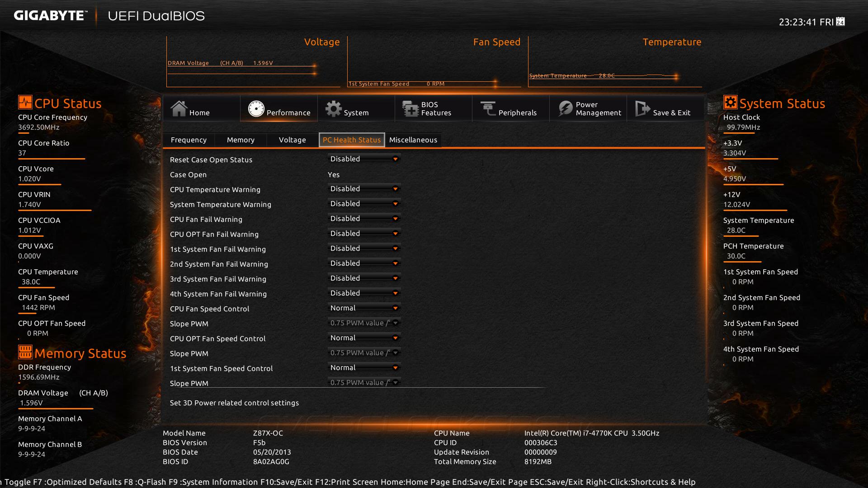Click the System gear icon

tap(334, 108)
